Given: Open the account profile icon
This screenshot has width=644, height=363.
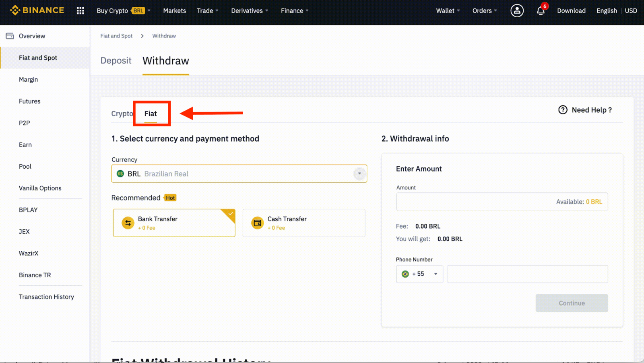Looking at the screenshot, I should 516,10.
